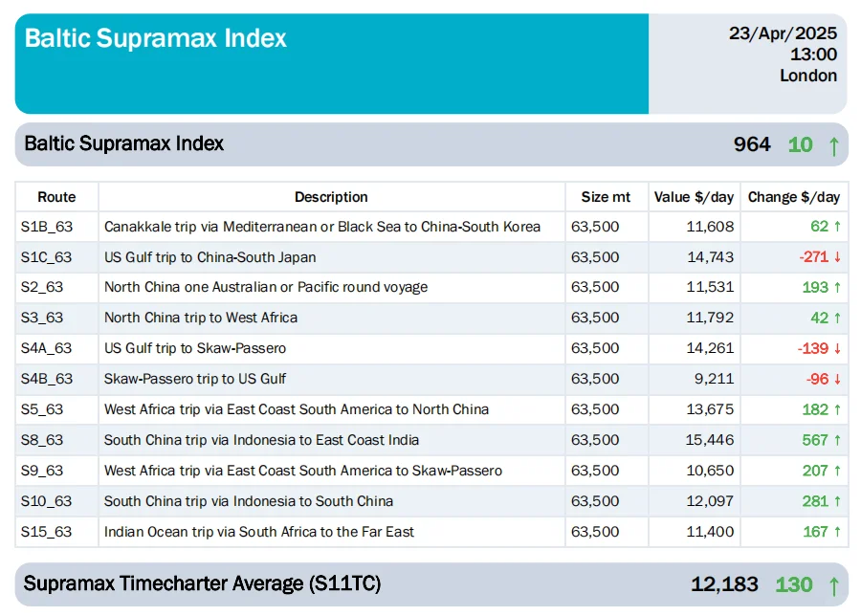Click 'South China trip via Indonesia to South China'
Viewport: 861px width, 616px height.
(x=248, y=501)
